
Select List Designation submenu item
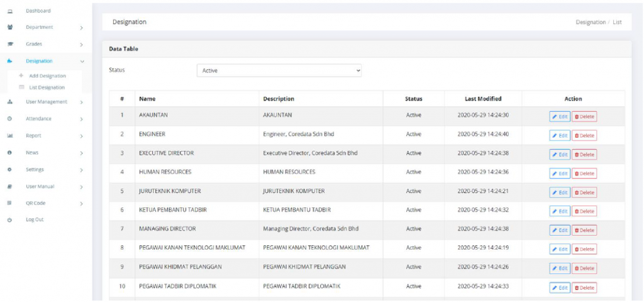pyautogui.click(x=47, y=87)
